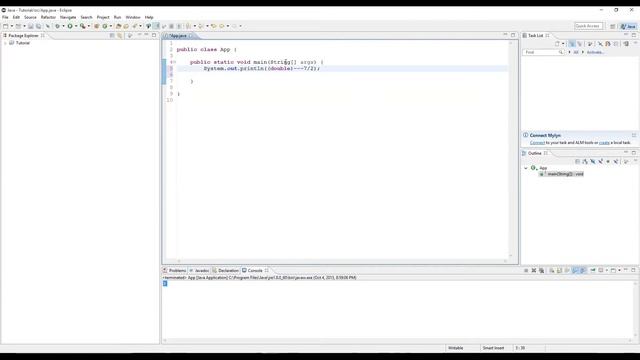Toggle Hide Fields in Outline
This screenshot has height=360, width=640.
tap(593, 162)
